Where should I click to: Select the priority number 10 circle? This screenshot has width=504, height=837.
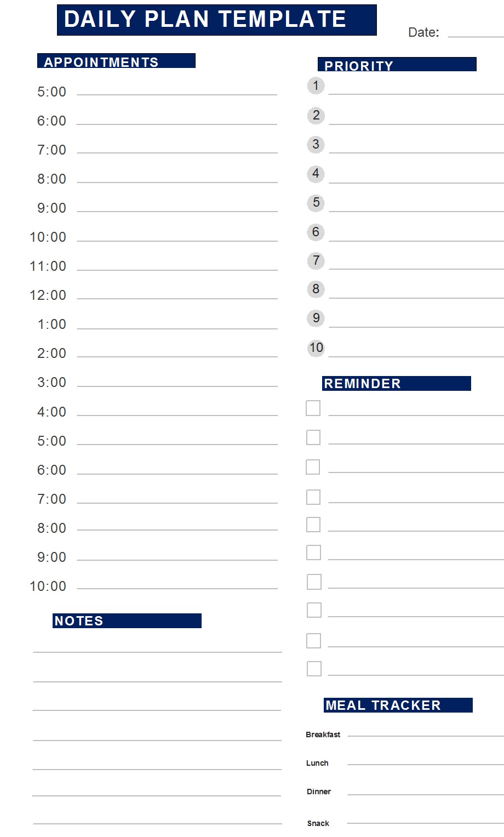(x=316, y=348)
